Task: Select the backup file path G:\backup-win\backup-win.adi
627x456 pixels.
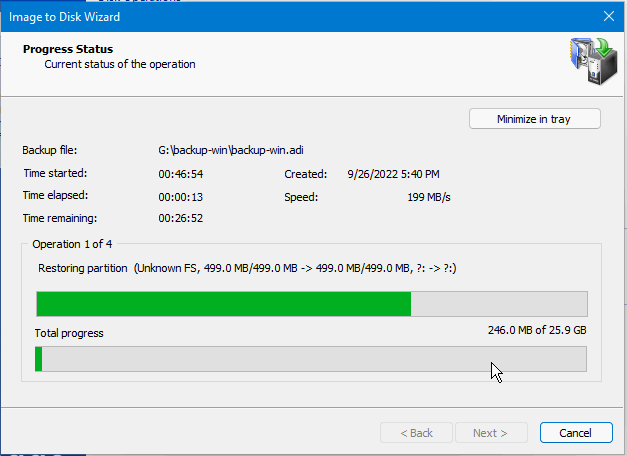Action: pyautogui.click(x=231, y=150)
